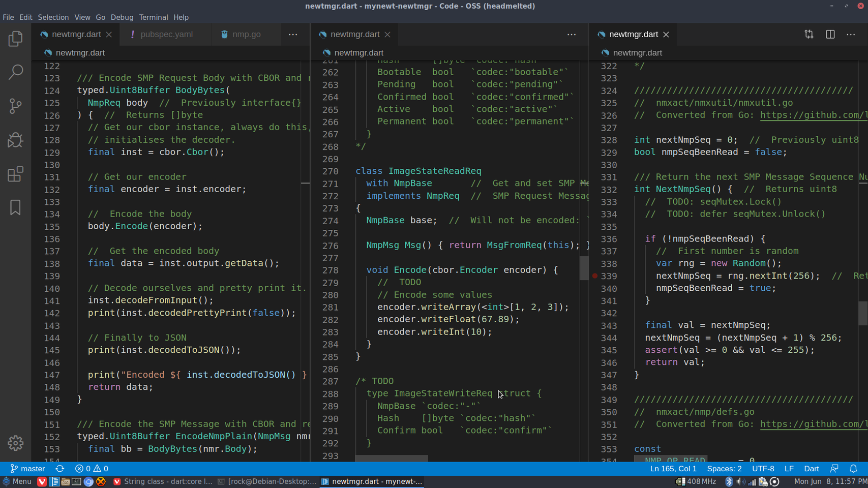Open the Terminal menu
Image resolution: width=868 pixels, height=488 pixels.
[153, 17]
